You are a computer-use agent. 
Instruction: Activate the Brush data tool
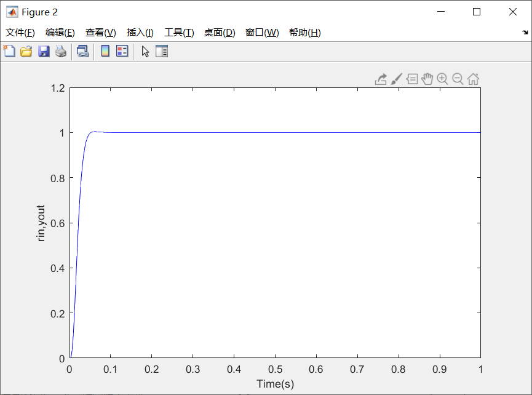pos(396,79)
